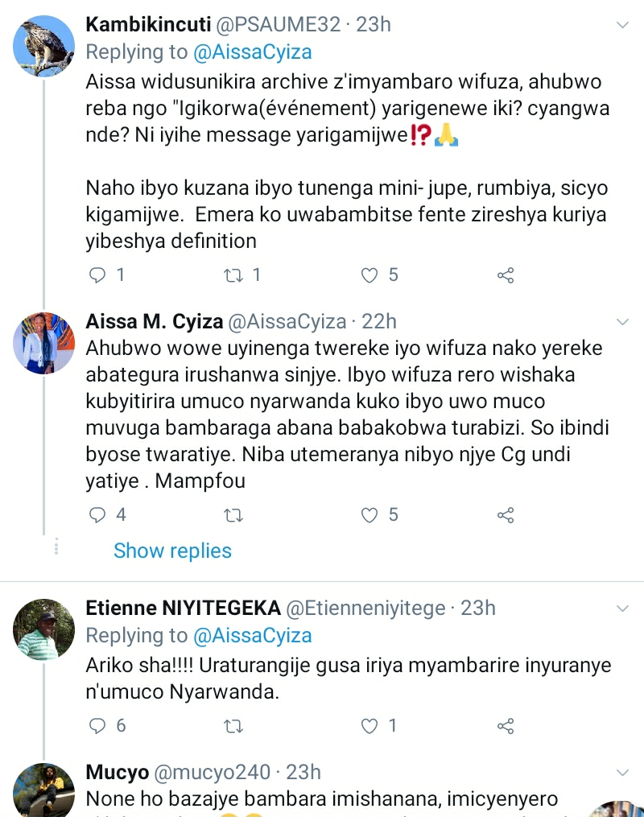The width and height of the screenshot is (644, 817).
Task: Share Kambikincuti's tweet
Action: click(x=506, y=275)
